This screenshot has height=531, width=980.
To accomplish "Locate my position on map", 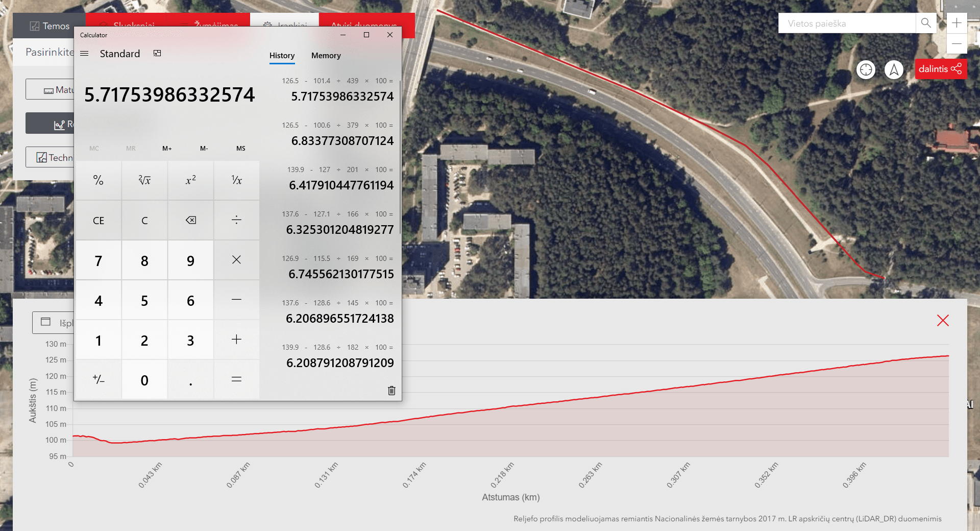I will [866, 69].
